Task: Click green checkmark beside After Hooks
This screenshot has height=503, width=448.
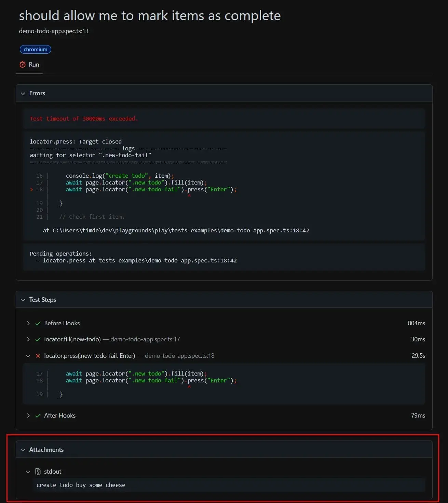Action: (x=38, y=416)
